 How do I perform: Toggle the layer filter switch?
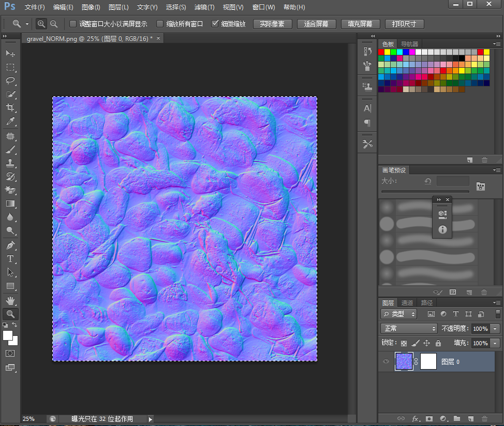pos(498,314)
